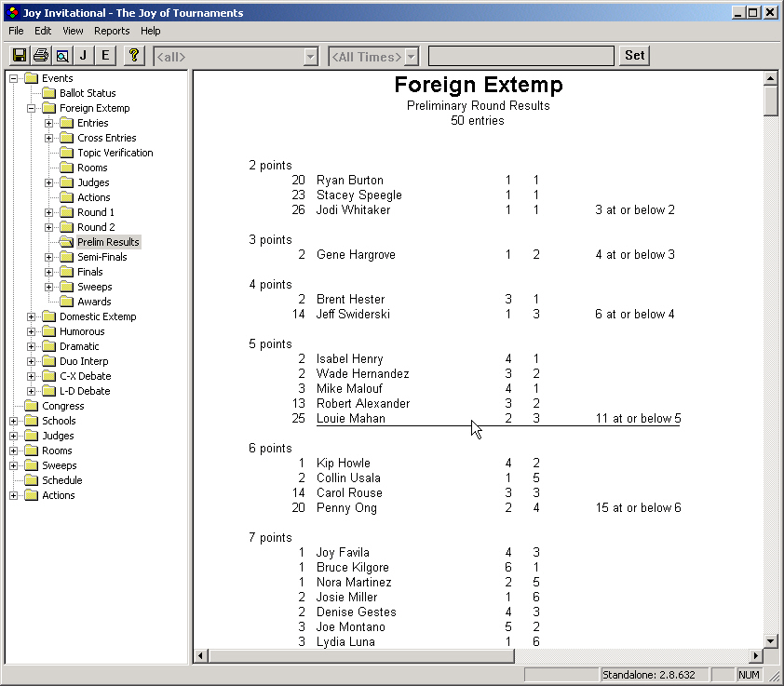784x686 pixels.
Task: Select the Ballot Status folder icon
Action: click(48, 93)
